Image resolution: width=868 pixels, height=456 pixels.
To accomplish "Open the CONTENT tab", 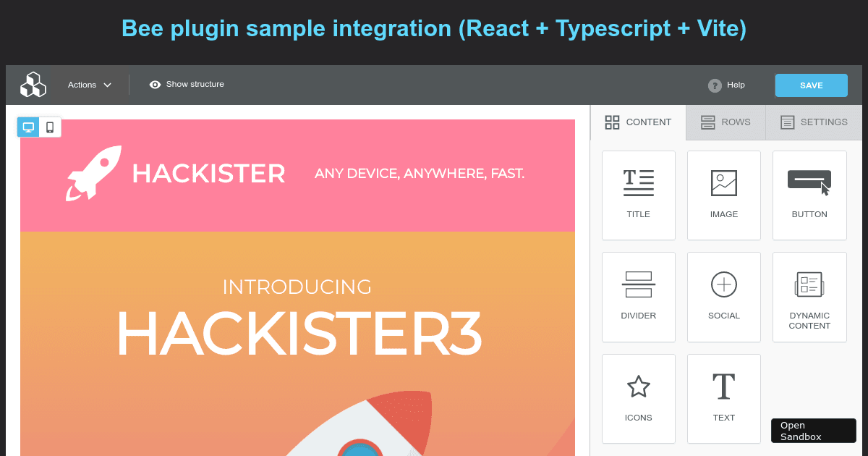I will click(x=638, y=122).
